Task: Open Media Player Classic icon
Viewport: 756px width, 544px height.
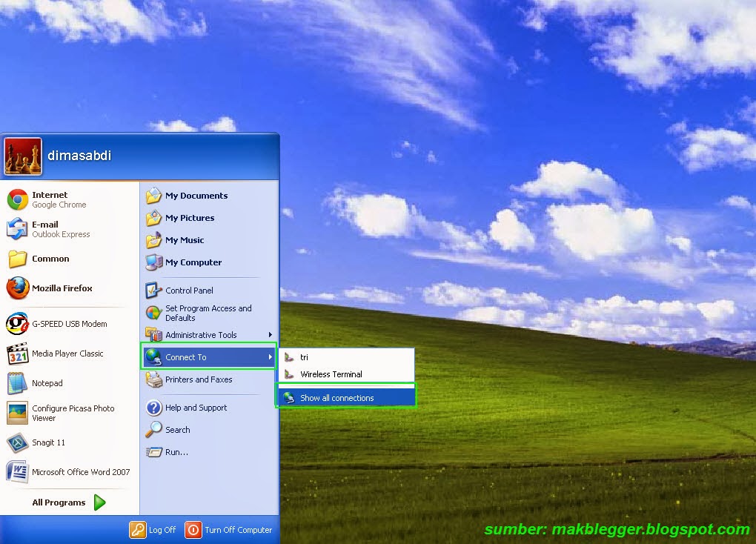Action: (x=17, y=354)
